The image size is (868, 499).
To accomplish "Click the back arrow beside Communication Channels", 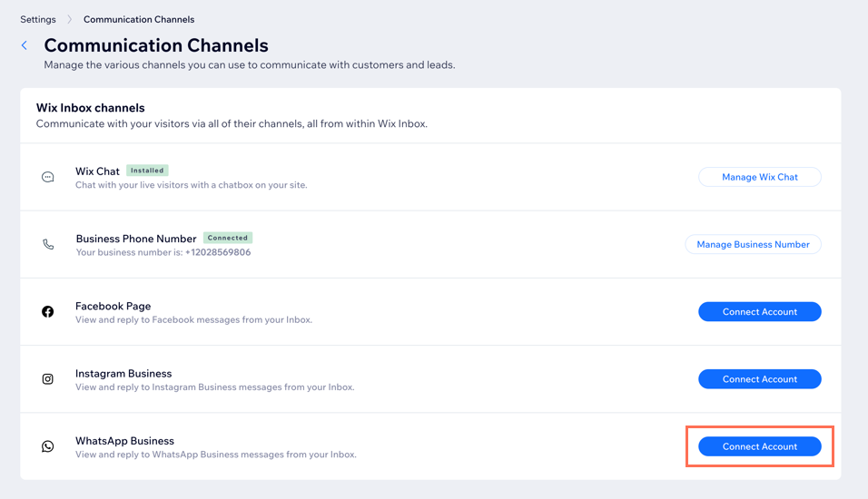I will (25, 45).
